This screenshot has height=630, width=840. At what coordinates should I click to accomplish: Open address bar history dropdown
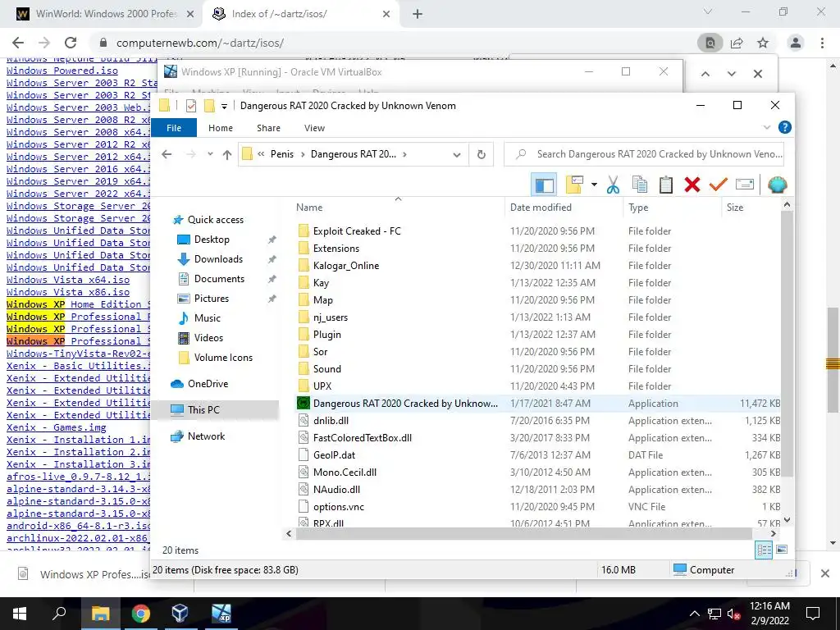point(456,155)
